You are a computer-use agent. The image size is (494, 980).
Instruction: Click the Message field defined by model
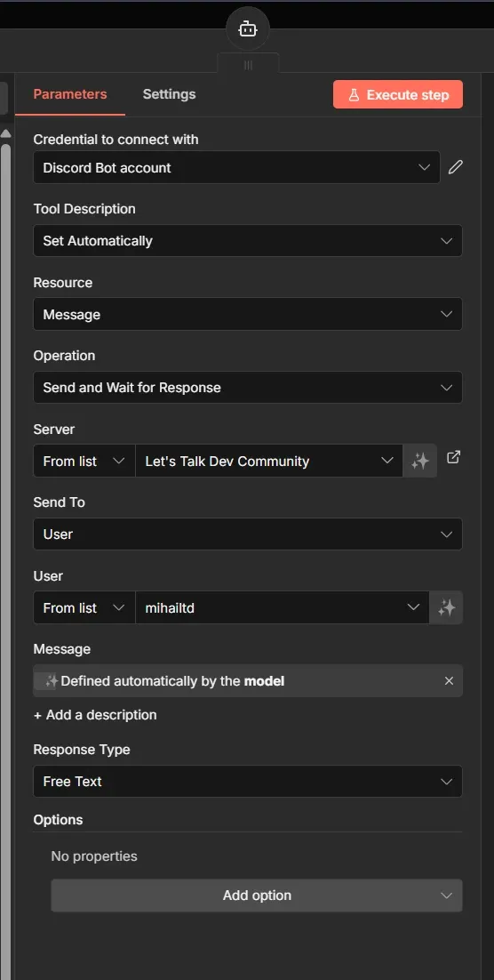tap(248, 680)
